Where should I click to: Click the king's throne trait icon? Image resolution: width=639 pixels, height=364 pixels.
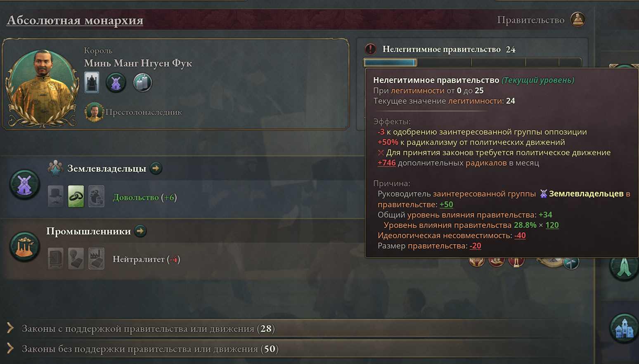coord(92,82)
